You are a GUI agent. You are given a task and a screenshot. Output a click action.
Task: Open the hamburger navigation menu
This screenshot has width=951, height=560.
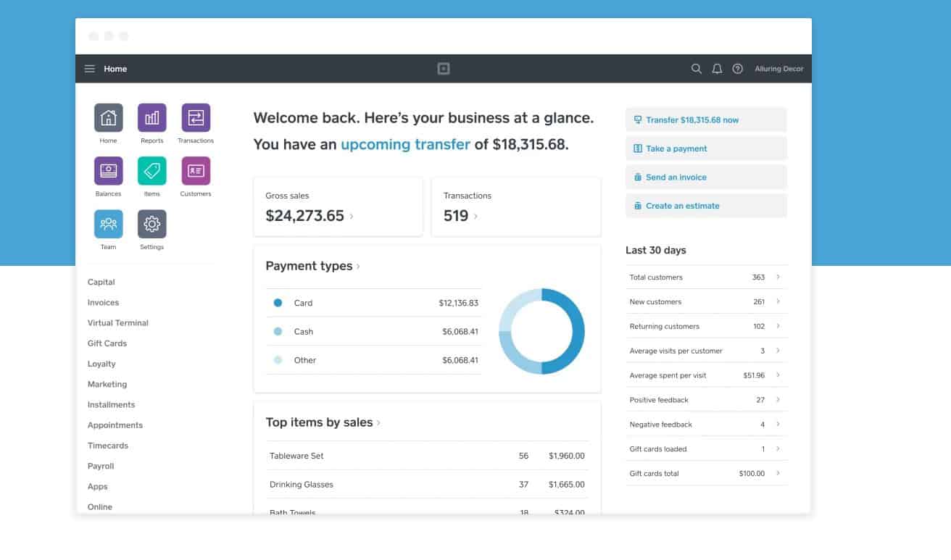tap(89, 68)
